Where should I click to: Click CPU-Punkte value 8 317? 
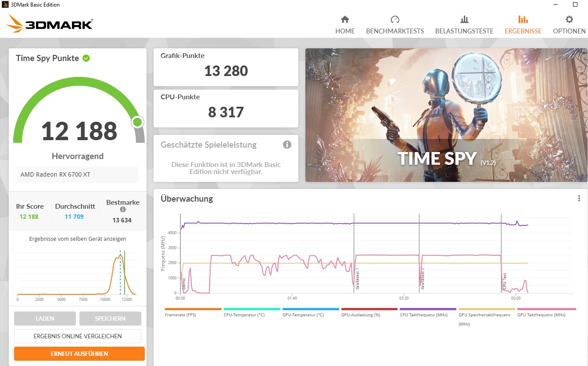pyautogui.click(x=226, y=112)
